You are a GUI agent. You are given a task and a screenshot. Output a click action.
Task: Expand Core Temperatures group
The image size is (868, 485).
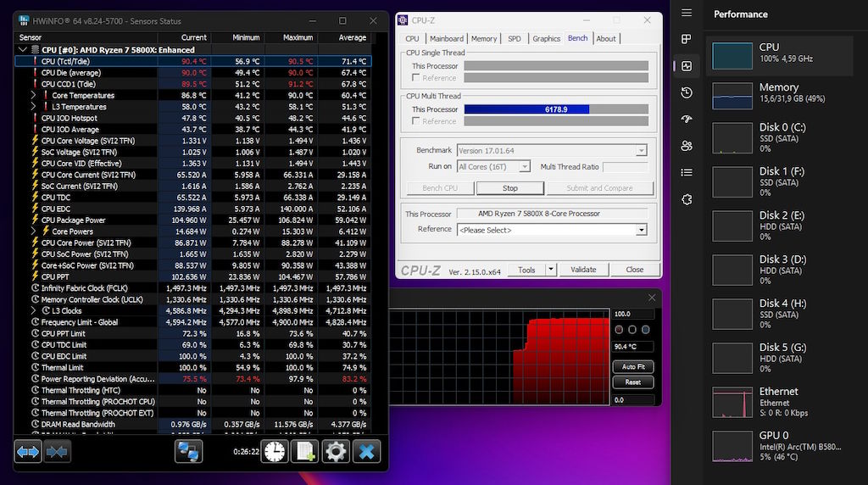(33, 95)
